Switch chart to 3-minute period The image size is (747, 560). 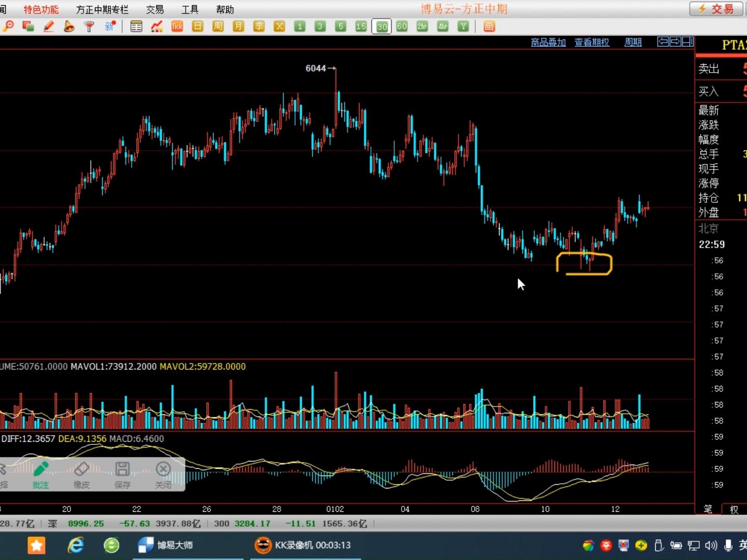coord(320,26)
